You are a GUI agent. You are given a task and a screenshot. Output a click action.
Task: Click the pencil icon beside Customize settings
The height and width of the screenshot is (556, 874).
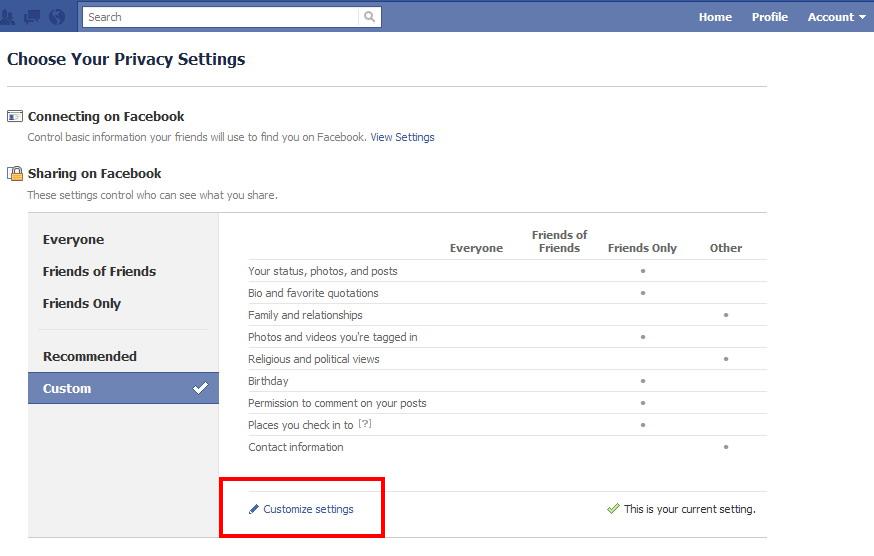point(254,509)
